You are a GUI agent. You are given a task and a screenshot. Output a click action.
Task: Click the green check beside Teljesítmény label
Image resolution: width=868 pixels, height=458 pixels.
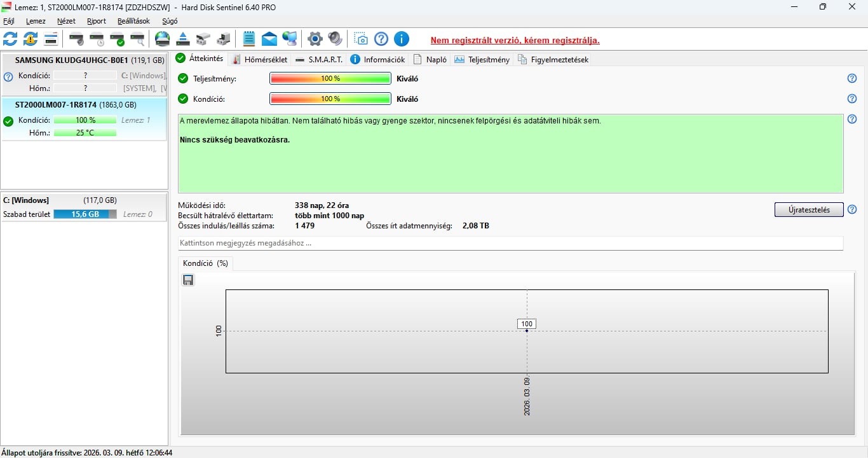pyautogui.click(x=183, y=78)
